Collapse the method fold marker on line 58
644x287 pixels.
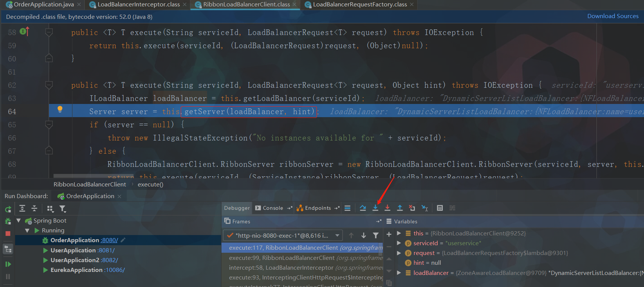pos(49,32)
